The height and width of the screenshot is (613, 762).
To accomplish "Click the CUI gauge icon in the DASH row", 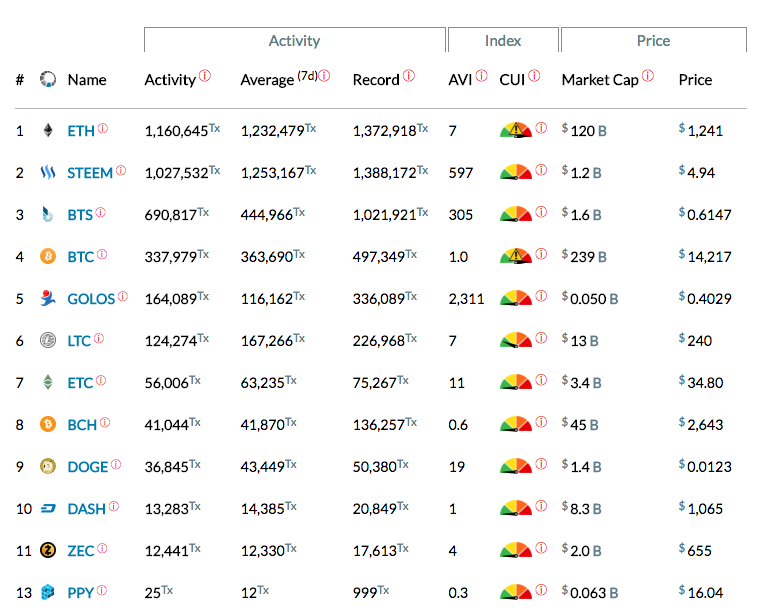I will coord(516,508).
